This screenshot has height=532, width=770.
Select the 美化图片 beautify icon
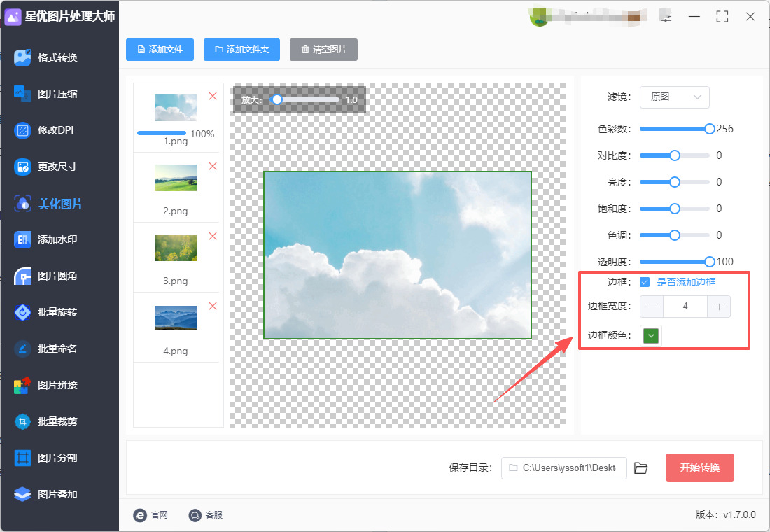click(x=22, y=204)
